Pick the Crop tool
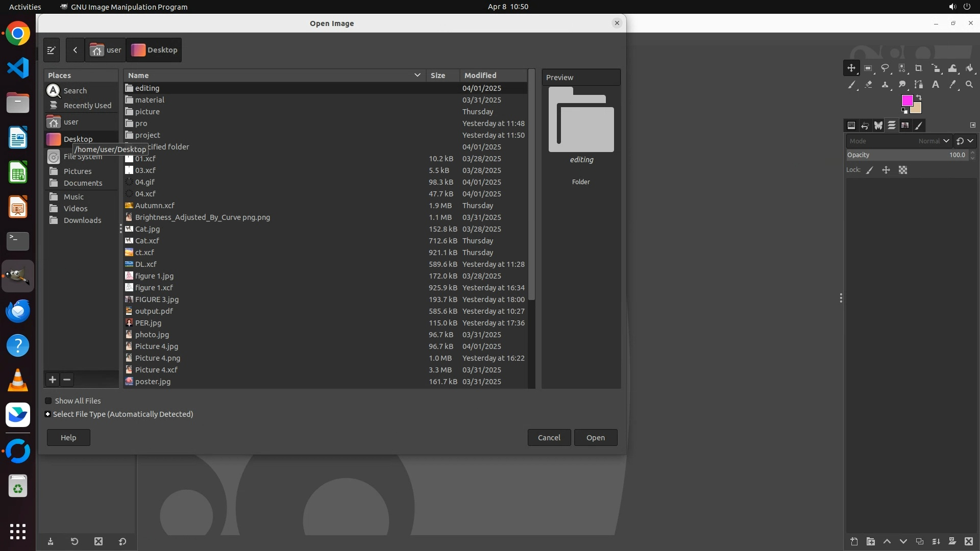980x551 pixels. pos(919,68)
